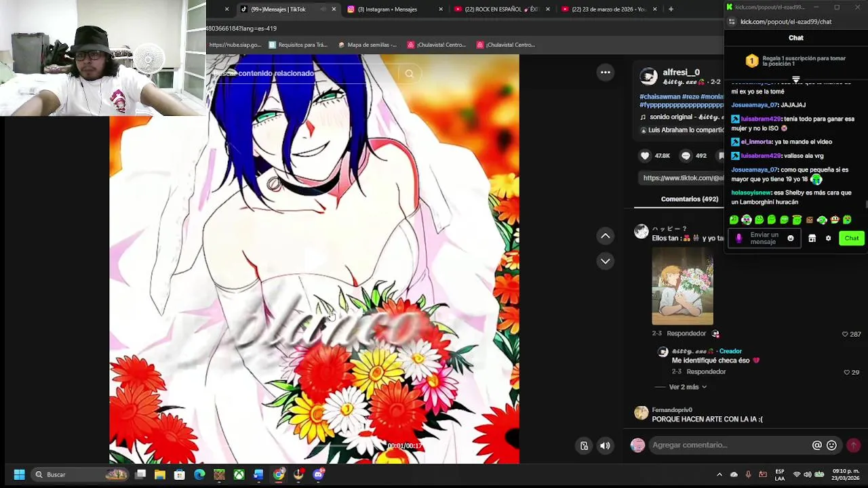Switch to the Comentarios (492) tab
The height and width of the screenshot is (488, 868).
[689, 199]
